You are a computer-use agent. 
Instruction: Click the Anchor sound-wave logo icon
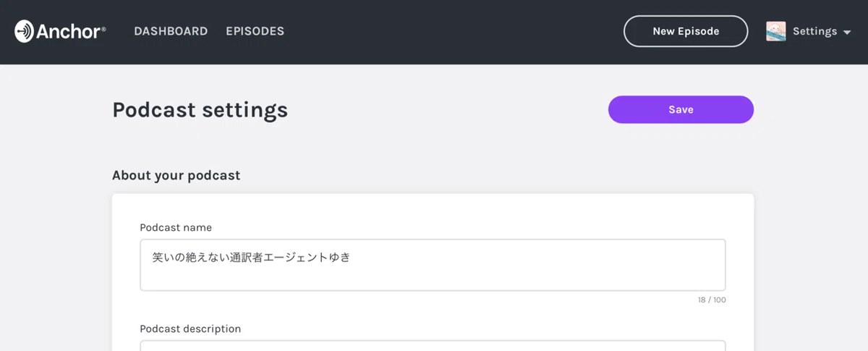(24, 31)
